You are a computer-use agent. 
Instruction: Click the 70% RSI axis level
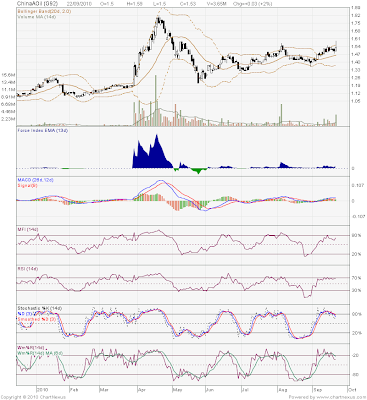pyautogui.click(x=357, y=278)
